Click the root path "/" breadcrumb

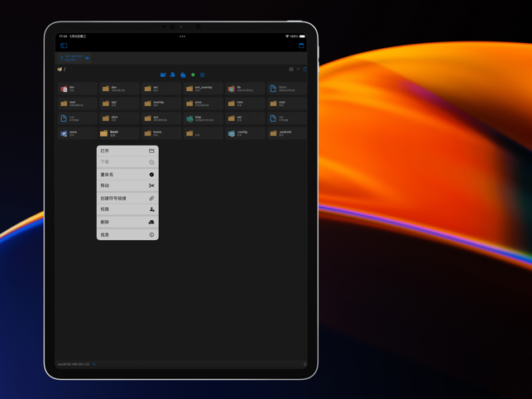pyautogui.click(x=65, y=70)
